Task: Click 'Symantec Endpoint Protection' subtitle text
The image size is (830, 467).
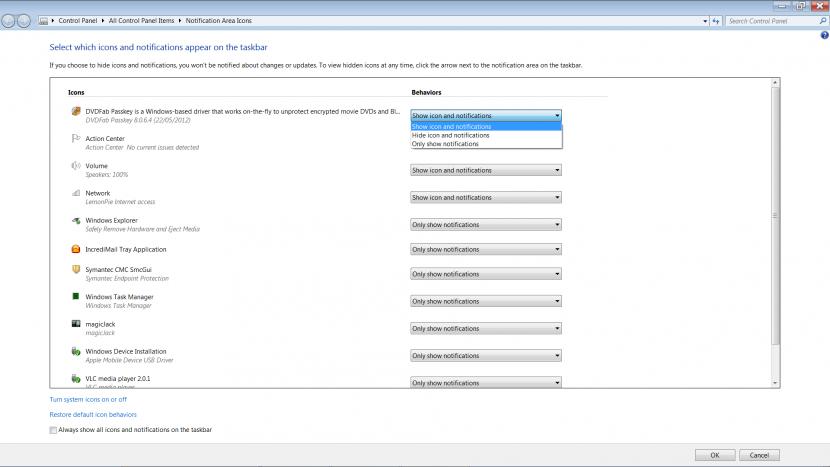Action: [x=127, y=279]
